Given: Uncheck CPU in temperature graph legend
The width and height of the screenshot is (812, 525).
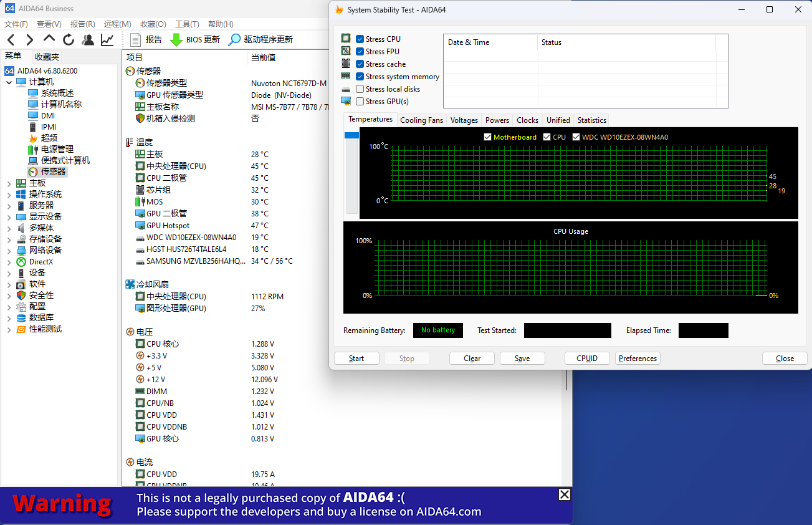Looking at the screenshot, I should [547, 137].
